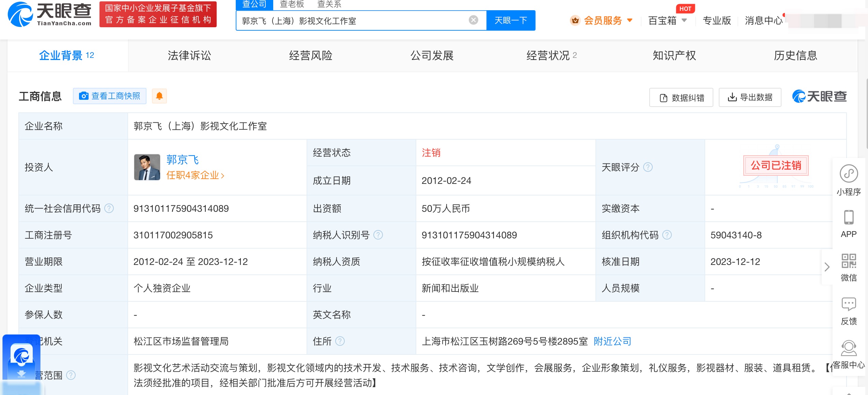Click the 50万人民币 value
868x395 pixels.
pyautogui.click(x=446, y=208)
